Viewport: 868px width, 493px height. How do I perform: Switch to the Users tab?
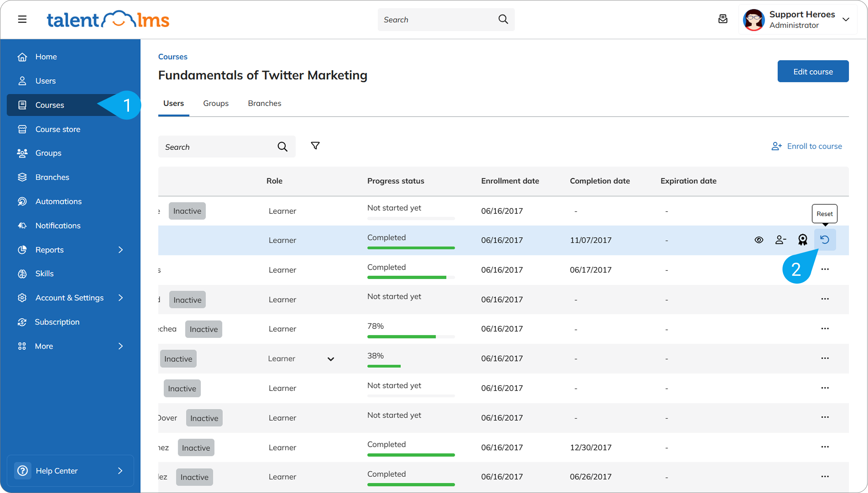coord(173,103)
